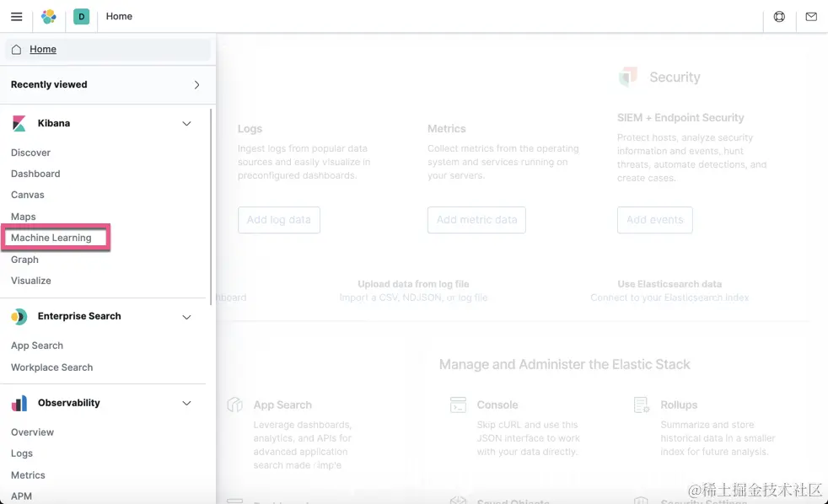The width and height of the screenshot is (828, 504).
Task: Open Observability Overview in sidebar
Action: 32,432
